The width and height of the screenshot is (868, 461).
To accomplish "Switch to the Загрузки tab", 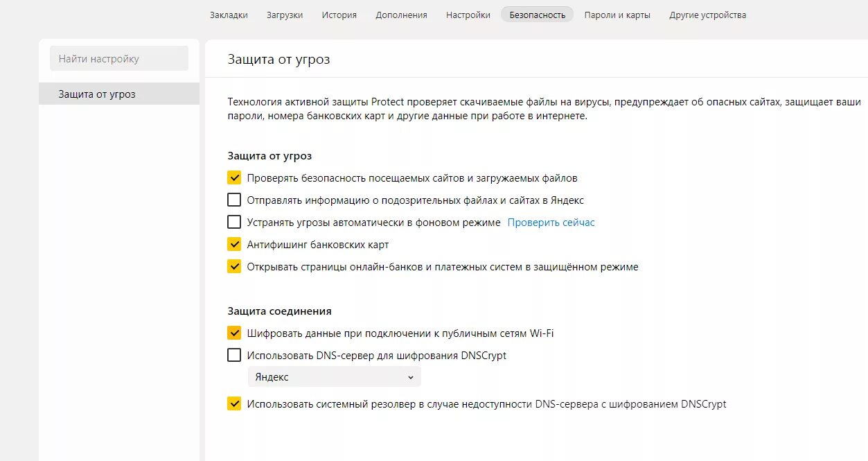I will (x=285, y=15).
